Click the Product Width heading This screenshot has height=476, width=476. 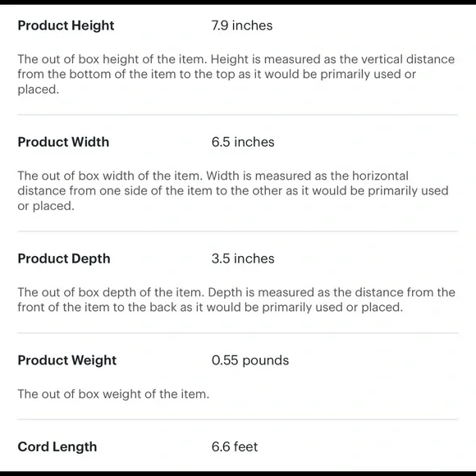63,142
